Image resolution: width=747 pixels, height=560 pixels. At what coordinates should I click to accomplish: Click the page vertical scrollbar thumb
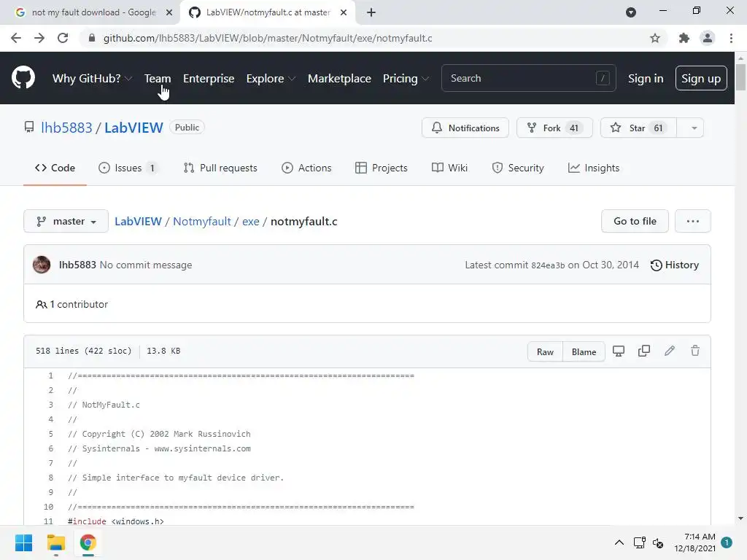point(740,77)
